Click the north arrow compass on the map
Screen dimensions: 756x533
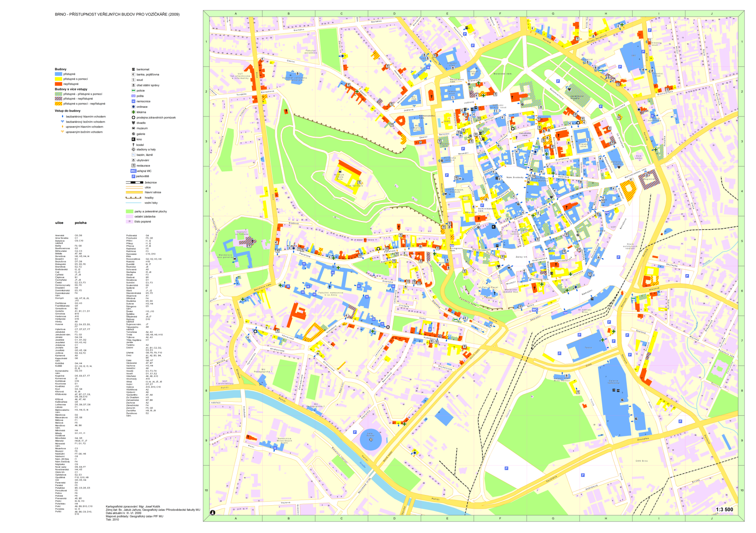(x=213, y=512)
